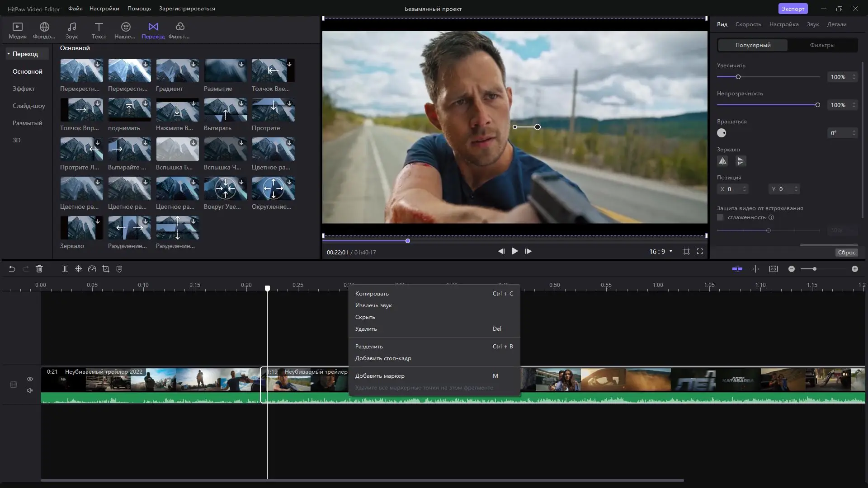This screenshot has height=488, width=868.
Task: Select the Градиент transition thumbnail
Action: (177, 70)
